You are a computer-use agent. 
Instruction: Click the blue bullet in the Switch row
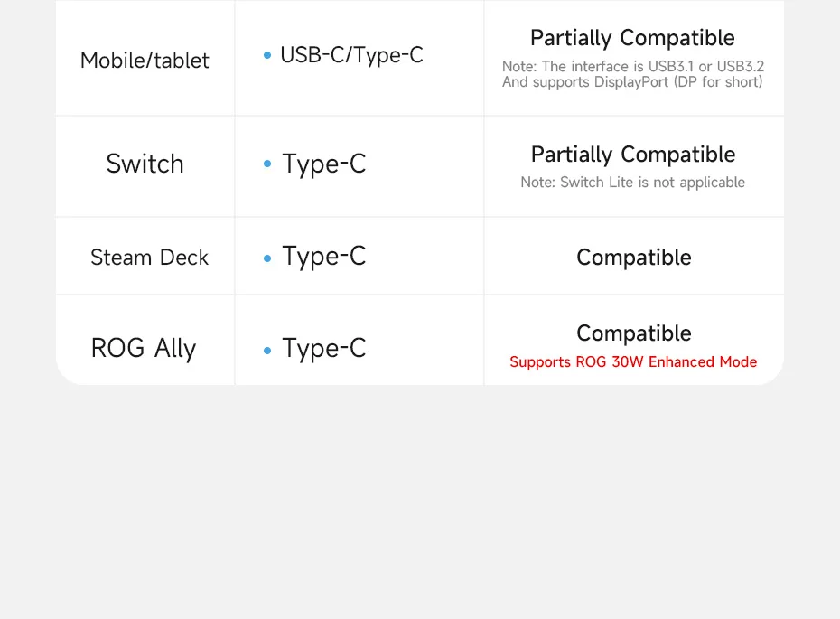tap(267, 164)
